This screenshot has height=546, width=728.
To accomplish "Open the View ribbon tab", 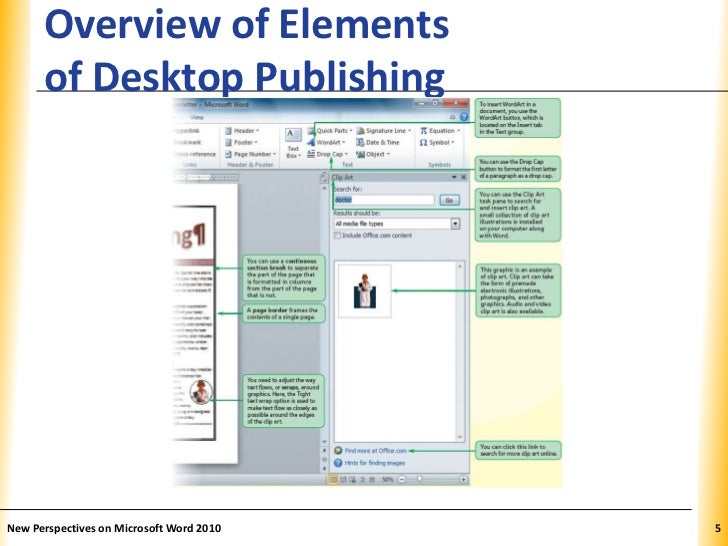I will 197,117.
